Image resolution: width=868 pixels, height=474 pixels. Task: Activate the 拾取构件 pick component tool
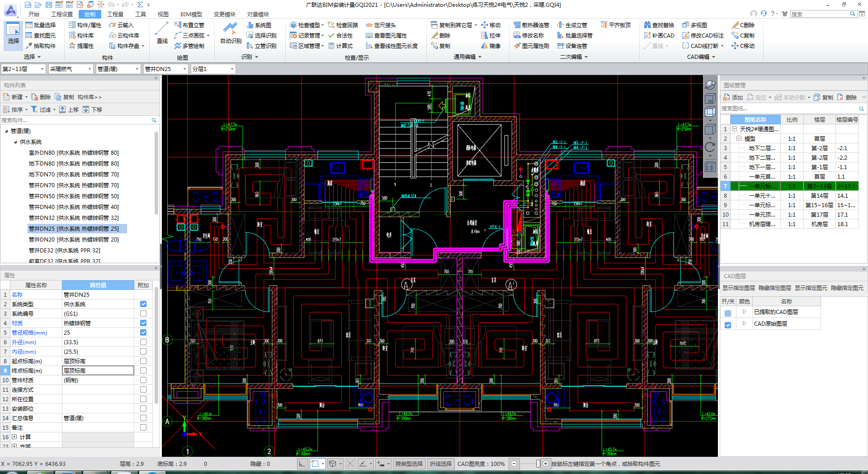click(41, 46)
